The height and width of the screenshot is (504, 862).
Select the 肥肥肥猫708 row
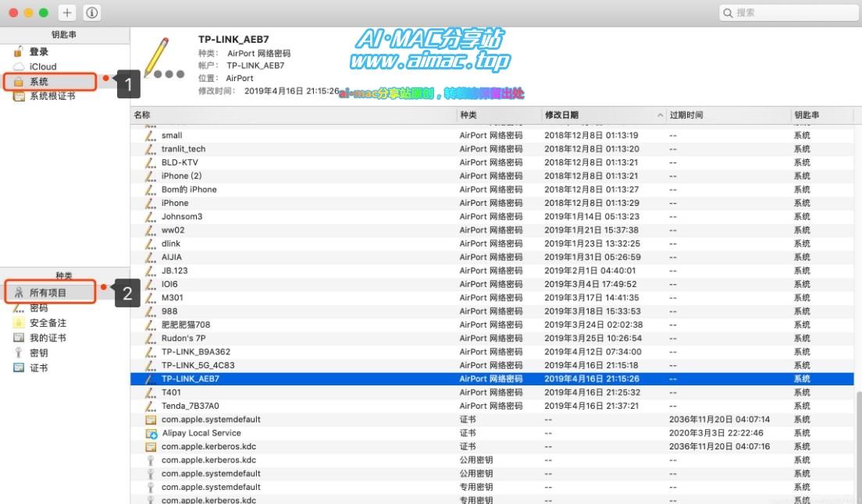point(492,325)
